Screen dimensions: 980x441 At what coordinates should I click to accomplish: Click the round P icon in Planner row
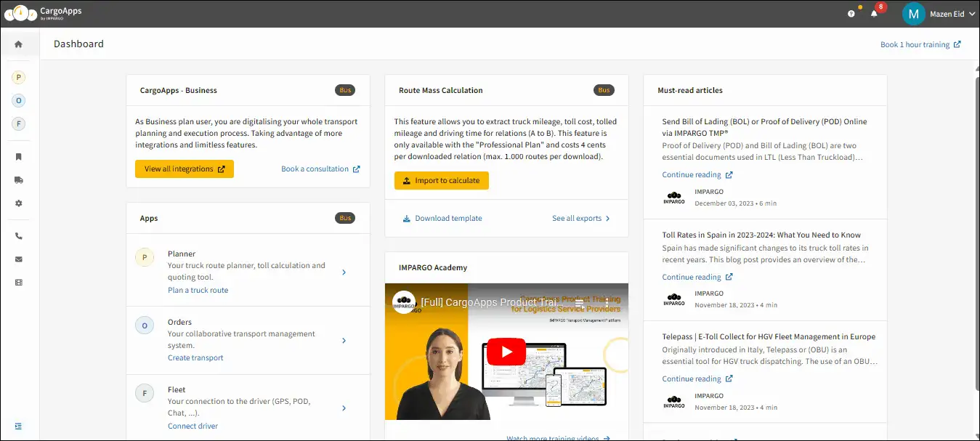pos(145,257)
